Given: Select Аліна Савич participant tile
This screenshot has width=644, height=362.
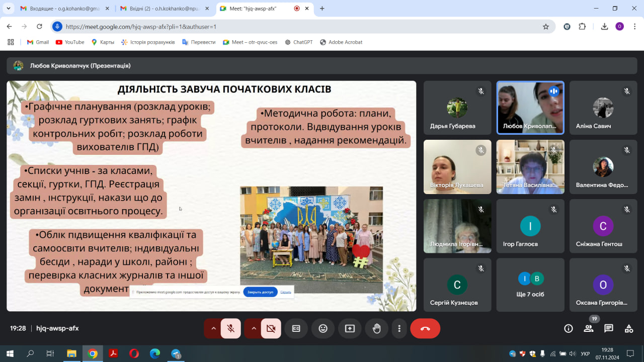Looking at the screenshot, I should coord(603,108).
